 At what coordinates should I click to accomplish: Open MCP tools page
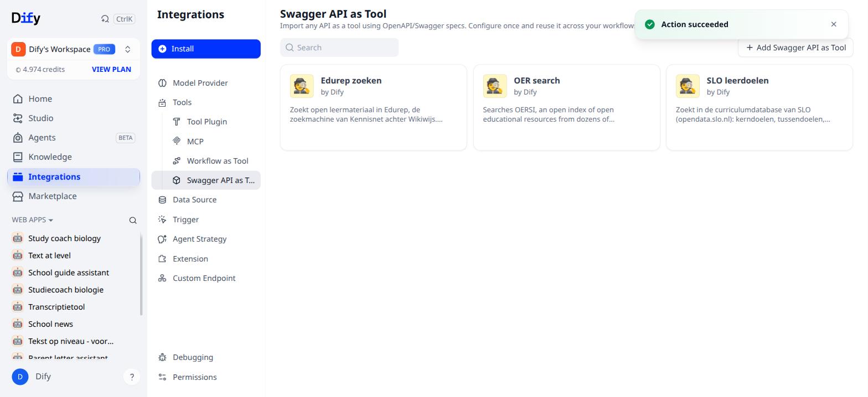(x=213, y=142)
